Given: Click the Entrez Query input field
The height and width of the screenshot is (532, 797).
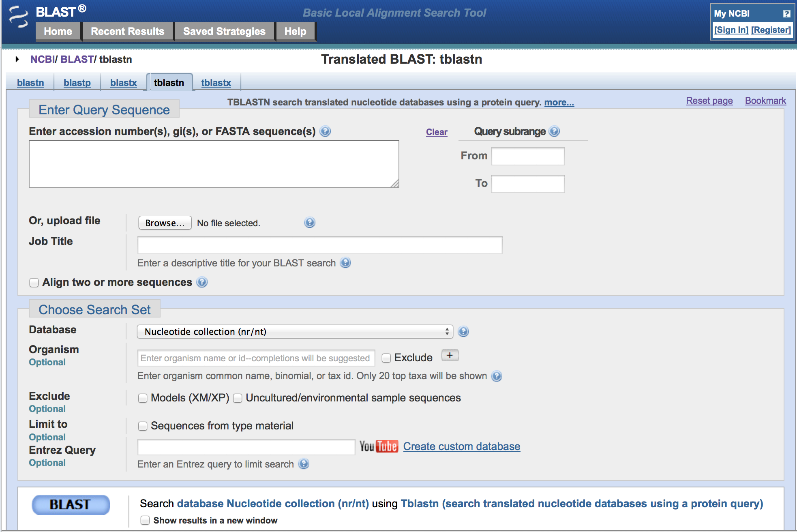Looking at the screenshot, I should point(246,447).
